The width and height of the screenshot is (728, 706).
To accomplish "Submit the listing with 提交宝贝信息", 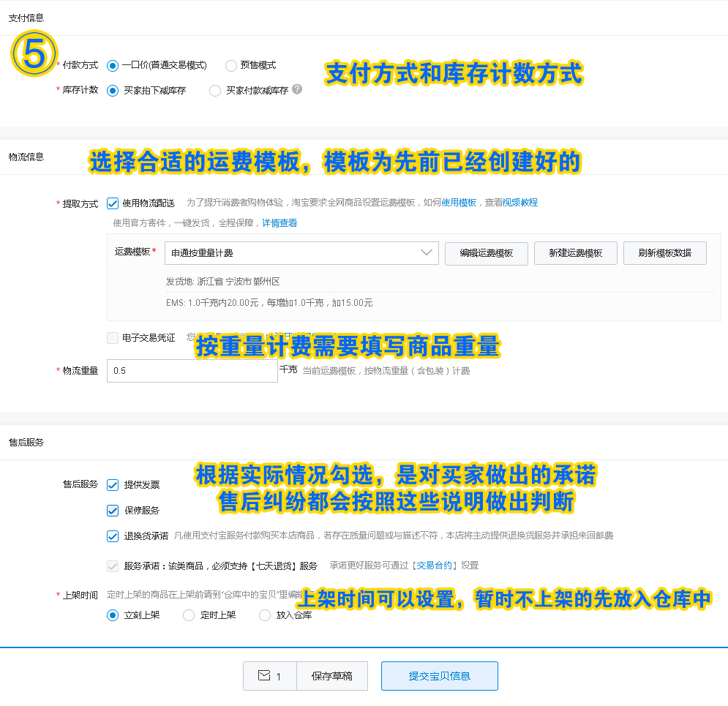I will [x=439, y=675].
